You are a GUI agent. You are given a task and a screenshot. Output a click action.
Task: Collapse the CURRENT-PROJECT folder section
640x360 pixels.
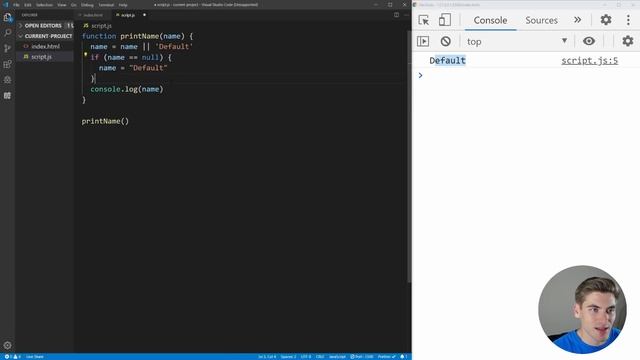(45, 36)
